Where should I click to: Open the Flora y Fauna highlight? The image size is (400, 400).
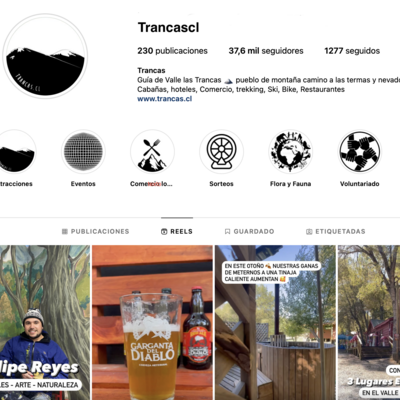[290, 152]
